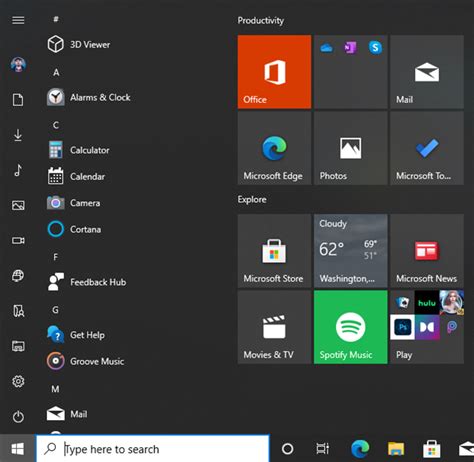Open Task View on the taskbar
474x462 pixels.
point(322,449)
